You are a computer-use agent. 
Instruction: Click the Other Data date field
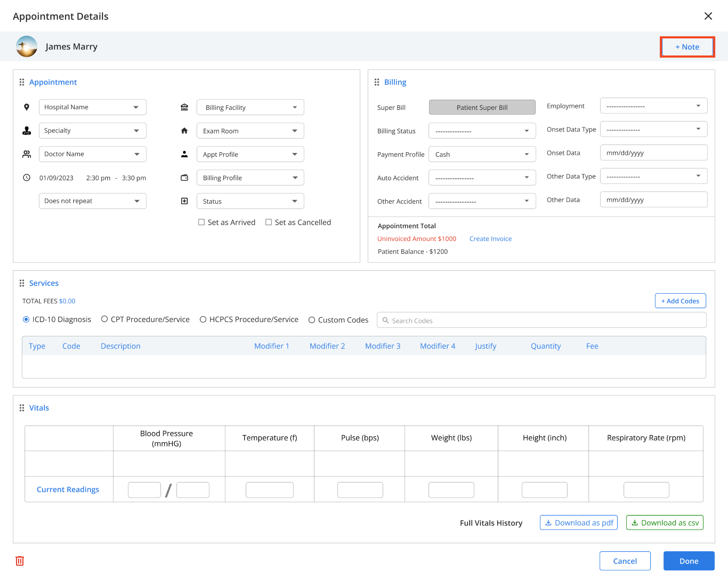coord(654,199)
